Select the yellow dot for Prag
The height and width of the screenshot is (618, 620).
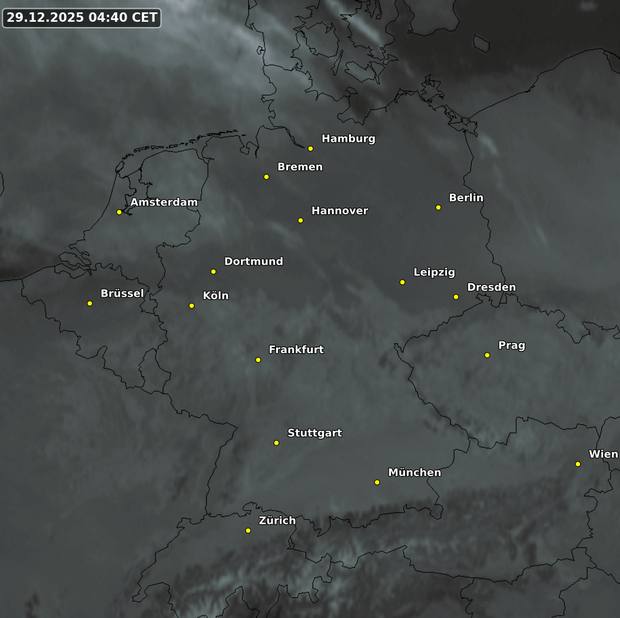487,355
